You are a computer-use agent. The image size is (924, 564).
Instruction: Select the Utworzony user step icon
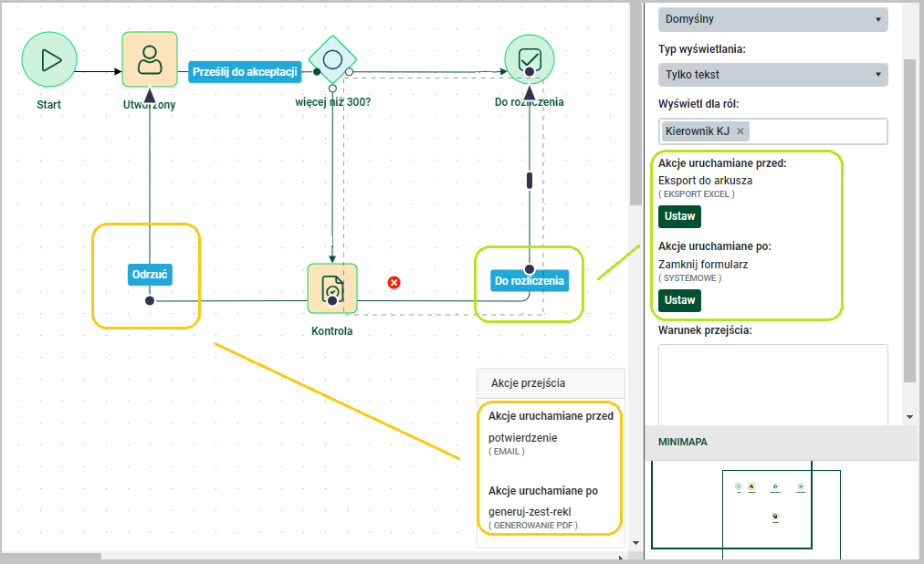click(x=150, y=59)
